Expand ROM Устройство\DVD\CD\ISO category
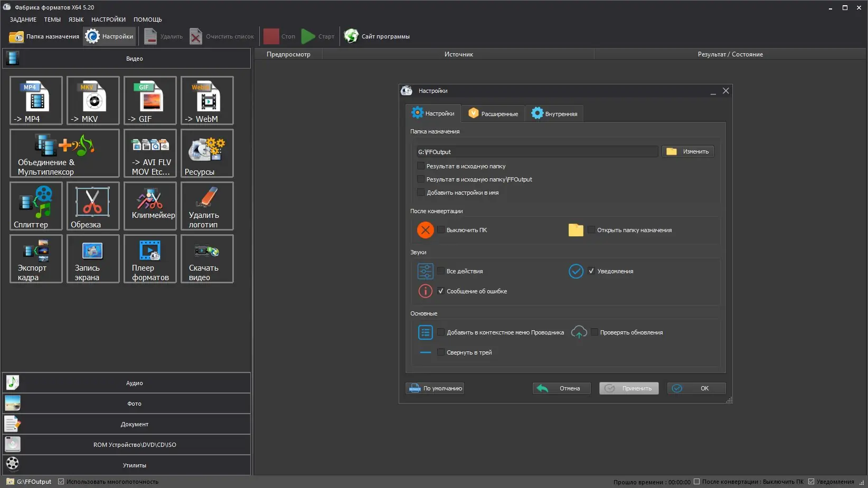Screen dimensions: 868x488 (127, 445)
